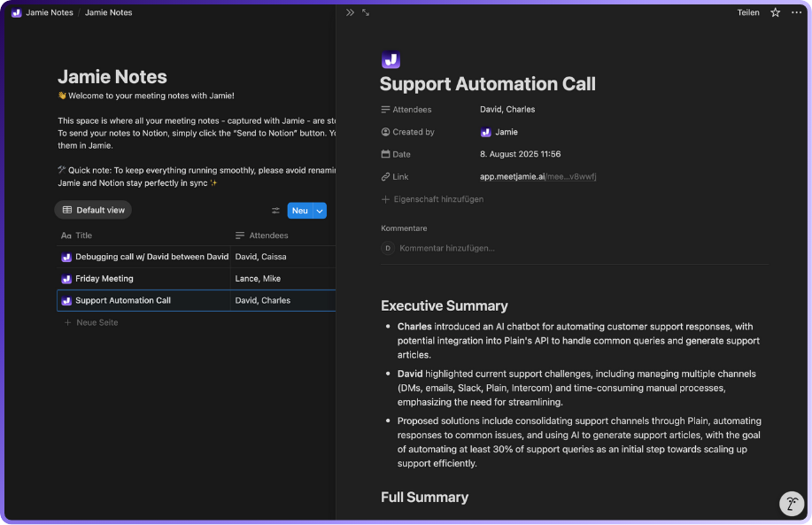Click the large Jamie page icon above title
Image resolution: width=812 pixels, height=525 pixels.
pos(391,59)
